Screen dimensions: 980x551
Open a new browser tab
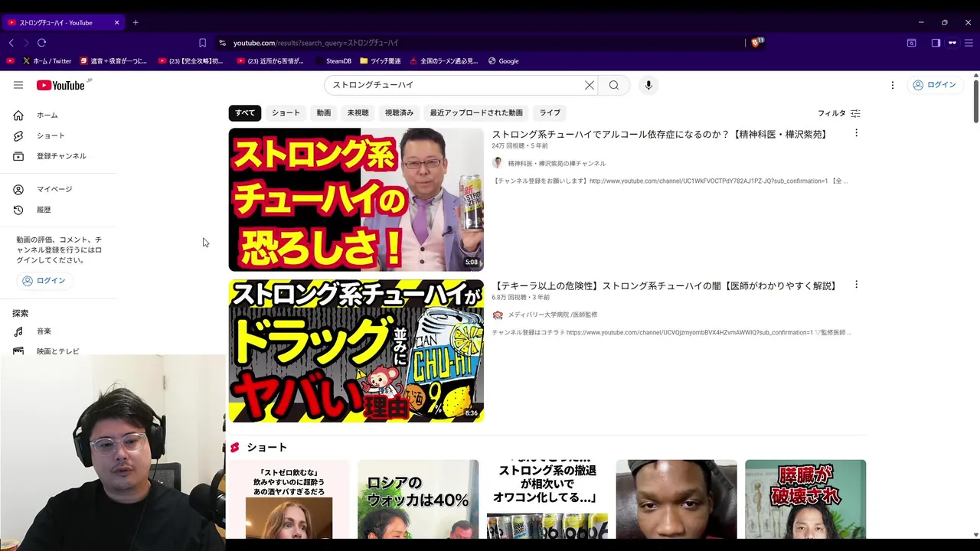point(136,23)
